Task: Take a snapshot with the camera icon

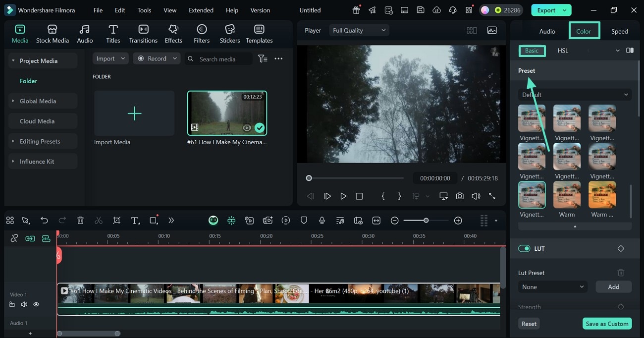Action: (x=460, y=196)
